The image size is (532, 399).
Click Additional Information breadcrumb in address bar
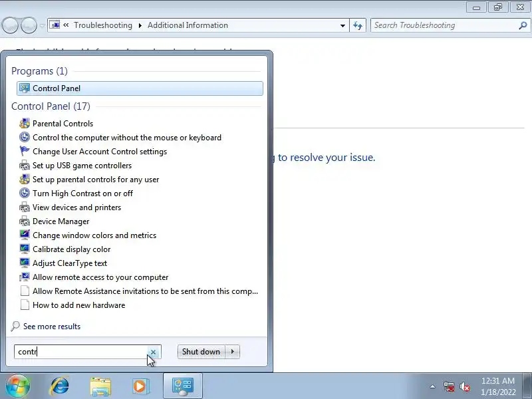[188, 25]
